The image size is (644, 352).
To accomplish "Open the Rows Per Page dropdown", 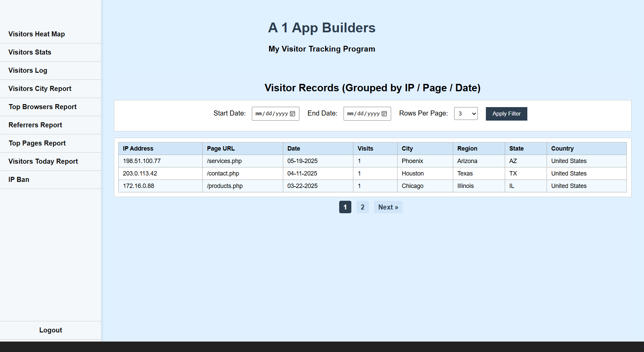I will pos(466,114).
